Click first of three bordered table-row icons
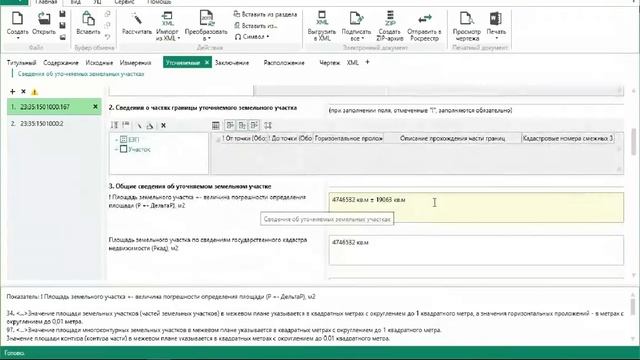Viewport: 640px width, 360px height. point(230,125)
